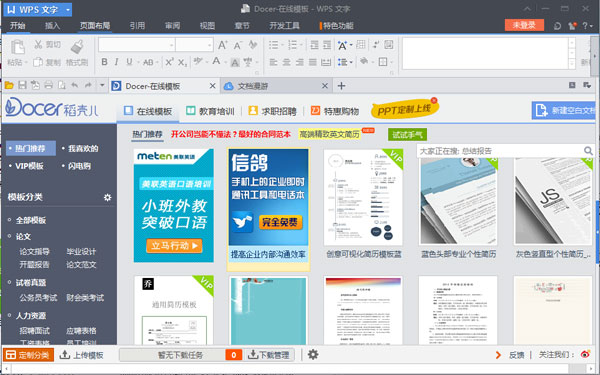Click the PPT定制上线 banner
The height and width of the screenshot is (375, 600).
[404, 110]
